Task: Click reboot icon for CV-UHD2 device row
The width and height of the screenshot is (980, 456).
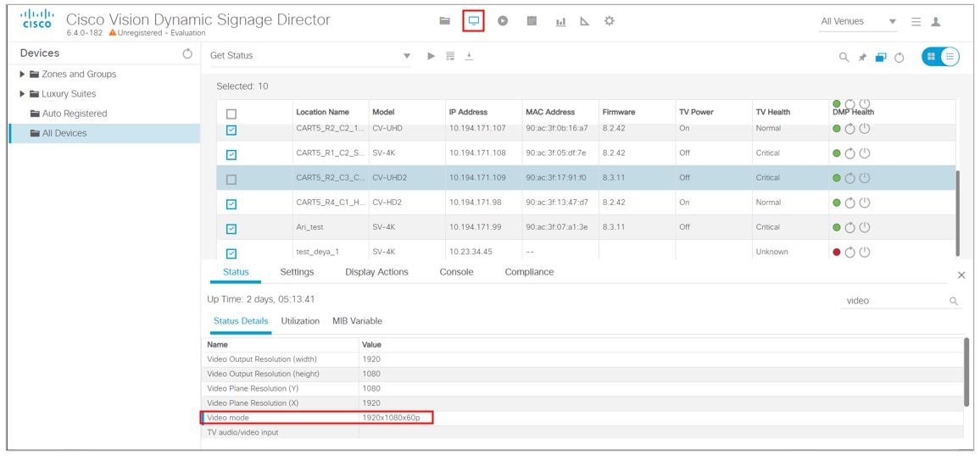Action: 849,178
